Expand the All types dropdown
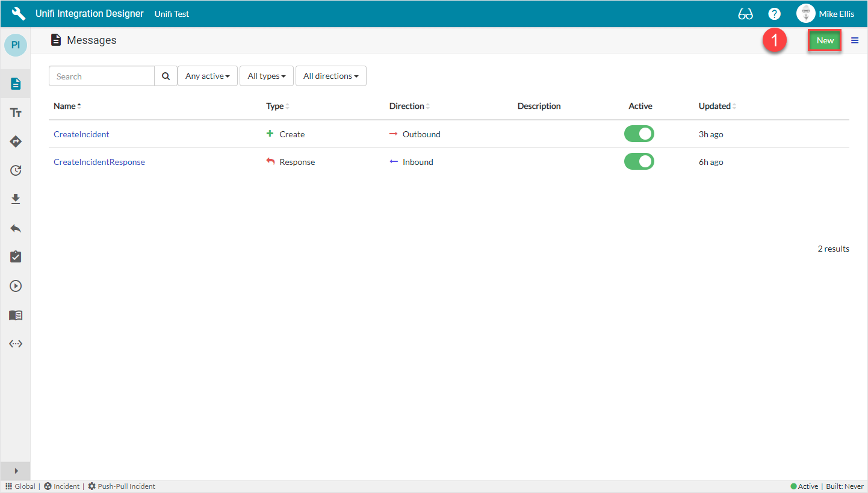 tap(266, 76)
